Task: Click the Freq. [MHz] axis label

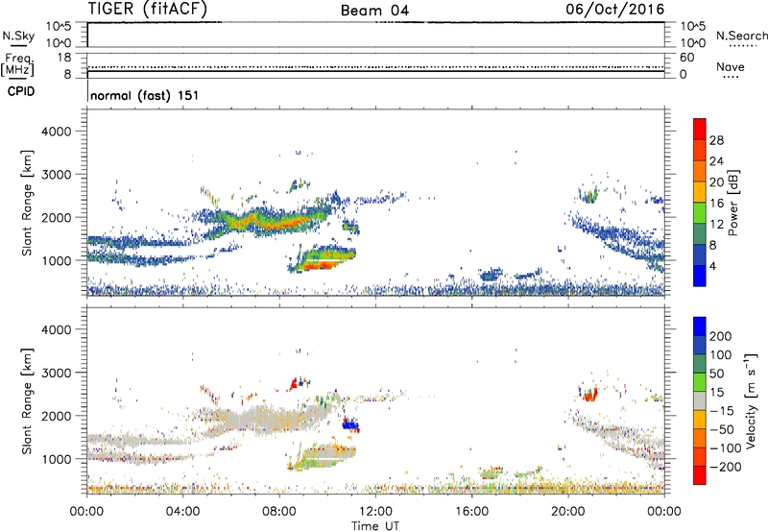Action: tap(17, 64)
